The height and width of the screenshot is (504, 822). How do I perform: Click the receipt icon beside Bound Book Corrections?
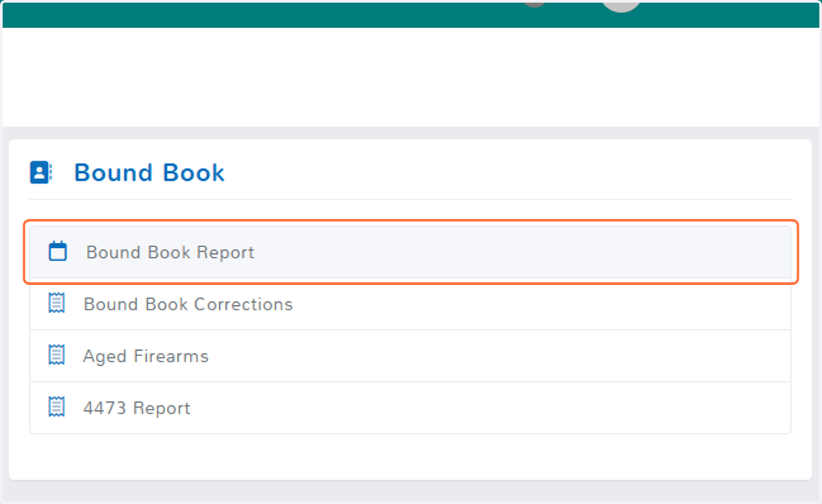pyautogui.click(x=57, y=303)
